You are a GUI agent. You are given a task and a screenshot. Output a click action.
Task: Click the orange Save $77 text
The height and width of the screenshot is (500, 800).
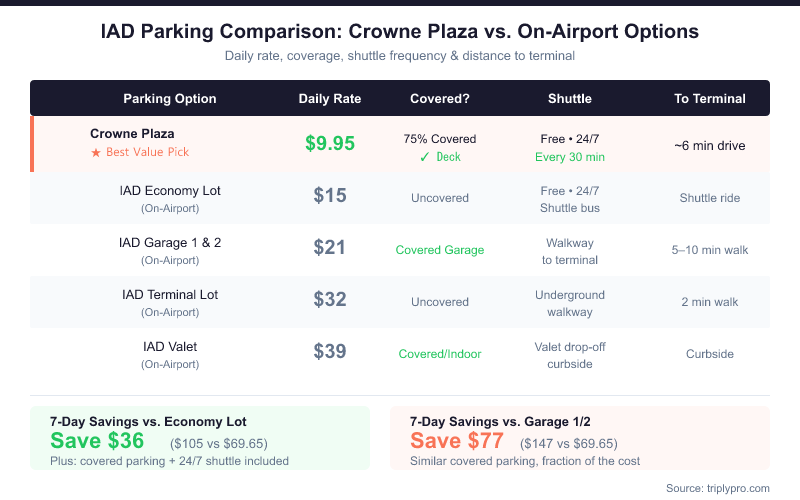coord(456,441)
